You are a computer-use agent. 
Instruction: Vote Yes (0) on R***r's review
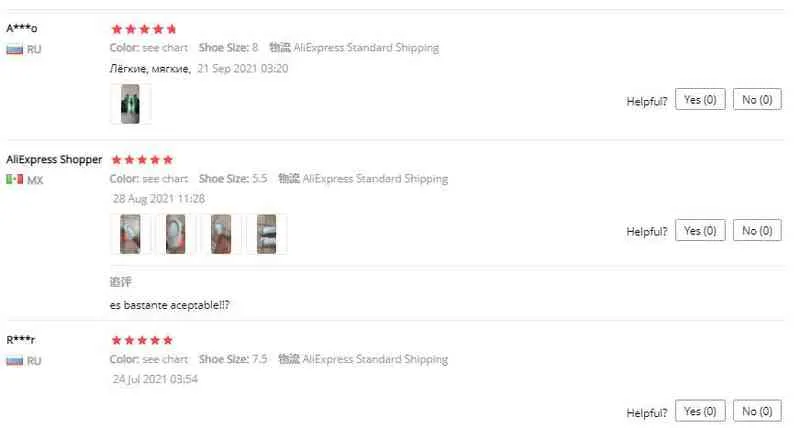pos(700,411)
